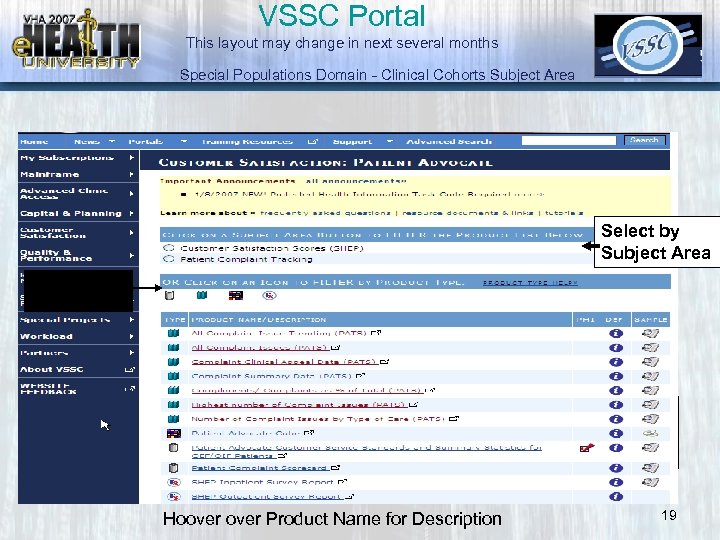720x540 pixels.
Task: Open Website Feedback in the sidebar
Action: (x=48, y=388)
